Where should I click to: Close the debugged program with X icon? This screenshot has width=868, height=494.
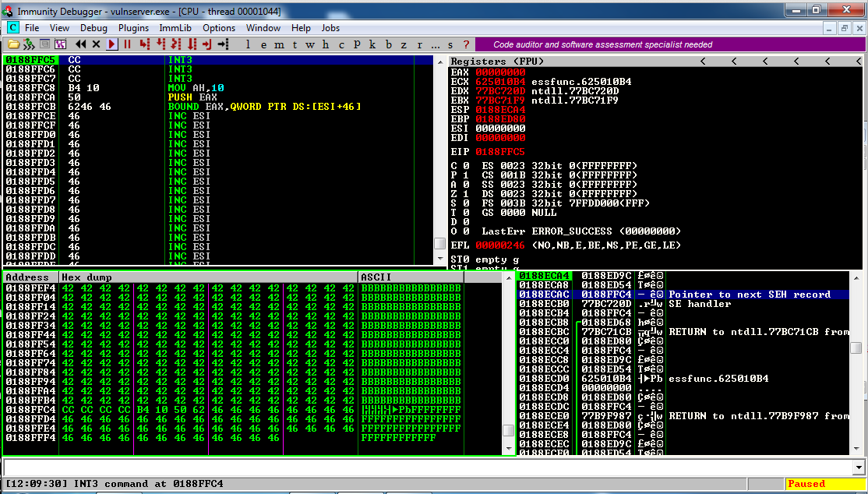pos(96,44)
